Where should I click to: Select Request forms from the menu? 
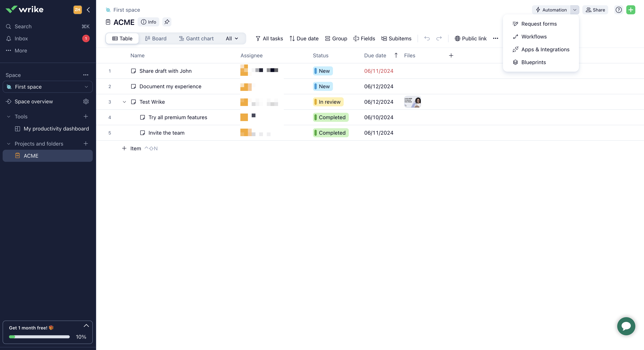[x=541, y=24]
